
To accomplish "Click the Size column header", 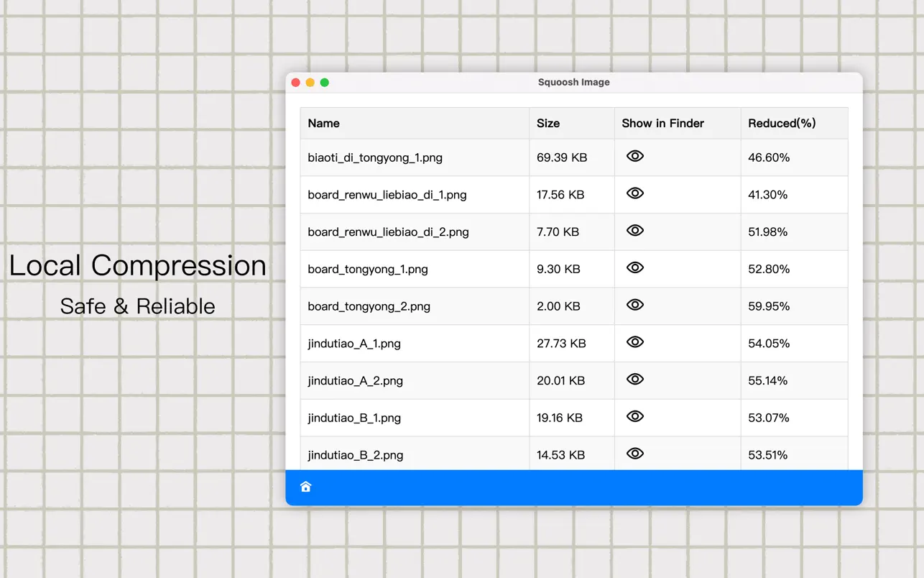I will [x=548, y=123].
